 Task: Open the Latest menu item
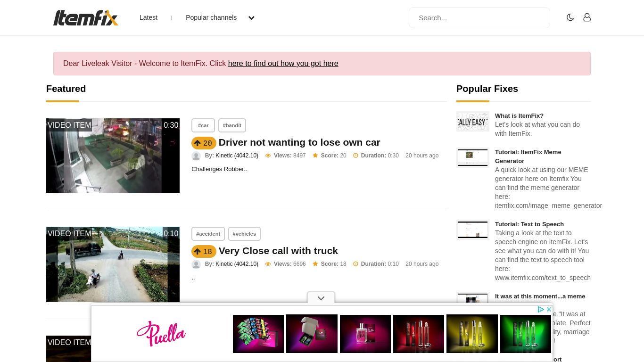coord(149,17)
